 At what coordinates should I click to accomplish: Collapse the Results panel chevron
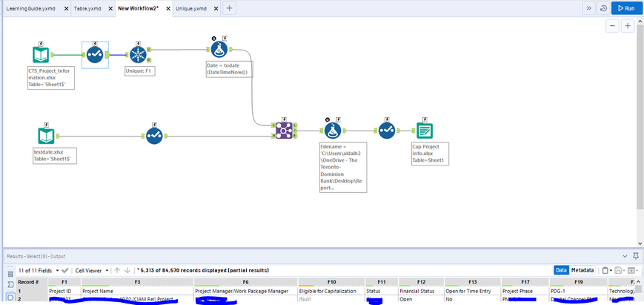pyautogui.click(x=625, y=256)
